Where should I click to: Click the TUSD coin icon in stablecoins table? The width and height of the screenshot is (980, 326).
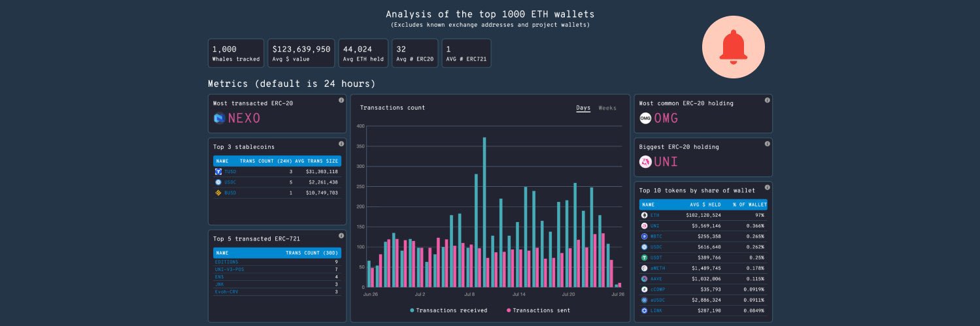[218, 171]
